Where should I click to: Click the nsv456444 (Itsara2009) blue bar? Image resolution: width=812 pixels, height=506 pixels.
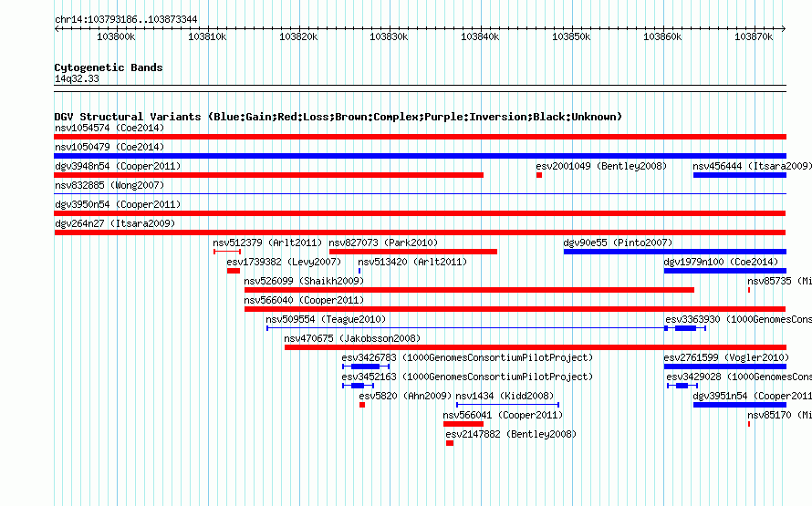coord(740,175)
